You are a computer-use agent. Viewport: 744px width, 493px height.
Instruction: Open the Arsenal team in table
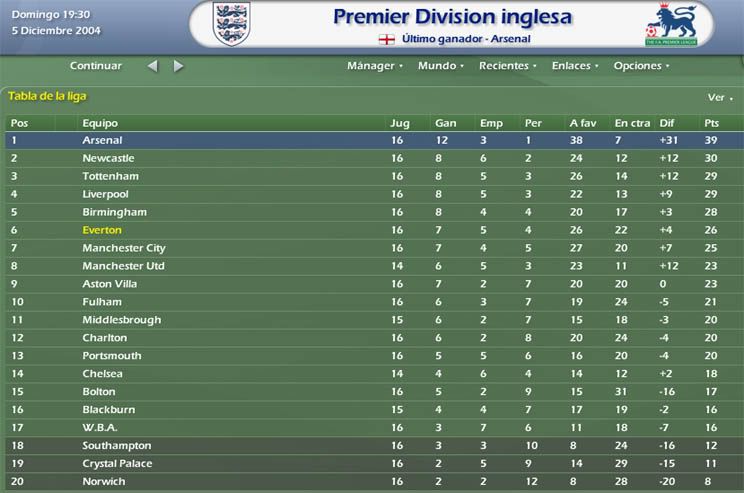coord(102,140)
